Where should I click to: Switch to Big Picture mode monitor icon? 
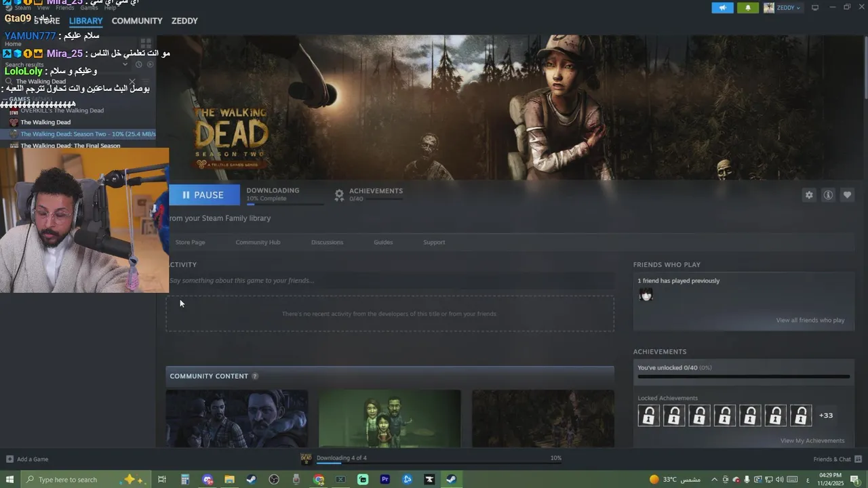point(815,7)
